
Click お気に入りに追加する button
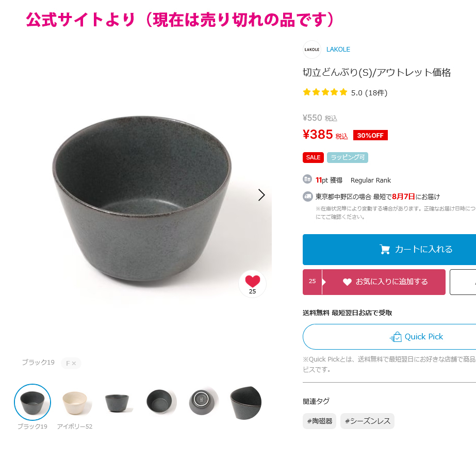(374, 282)
